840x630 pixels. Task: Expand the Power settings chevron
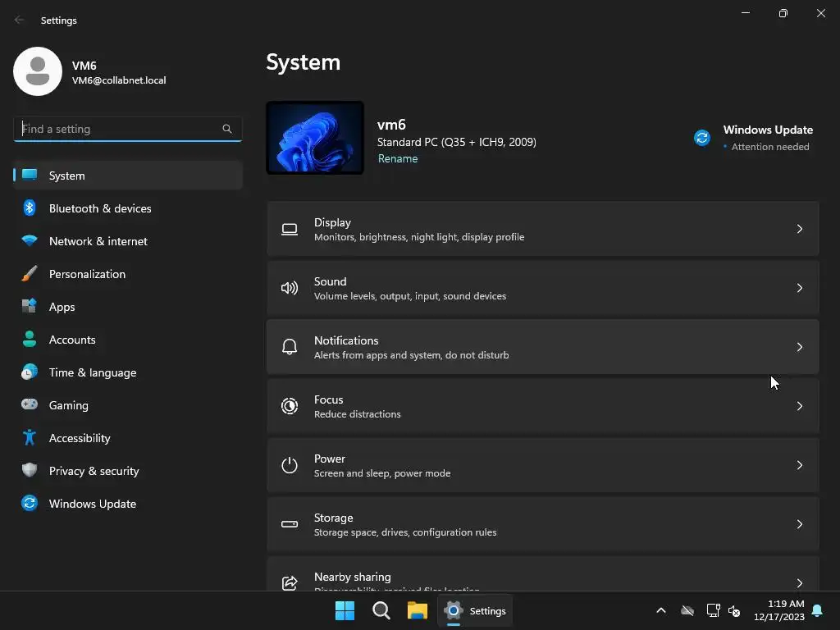[x=799, y=465]
